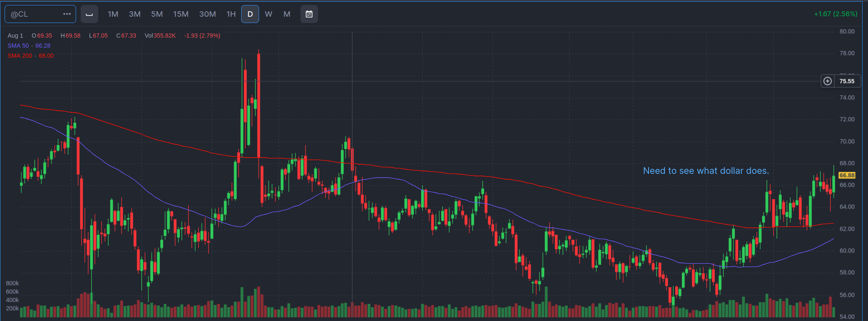Click the +1.67 (2.56%) price change
Image resolution: width=868 pixels, height=321 pixels.
(x=835, y=14)
